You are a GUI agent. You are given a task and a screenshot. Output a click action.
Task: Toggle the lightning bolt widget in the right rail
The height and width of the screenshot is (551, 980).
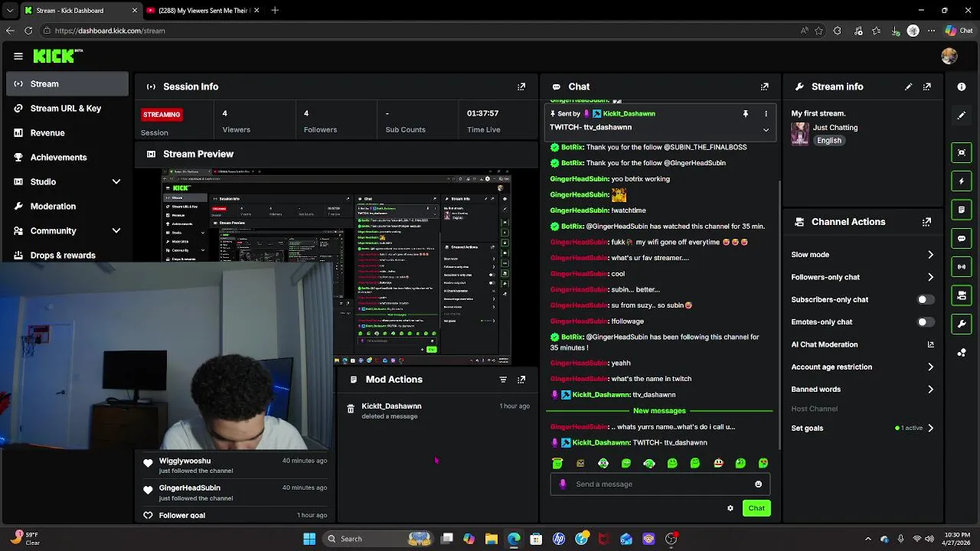click(x=962, y=181)
